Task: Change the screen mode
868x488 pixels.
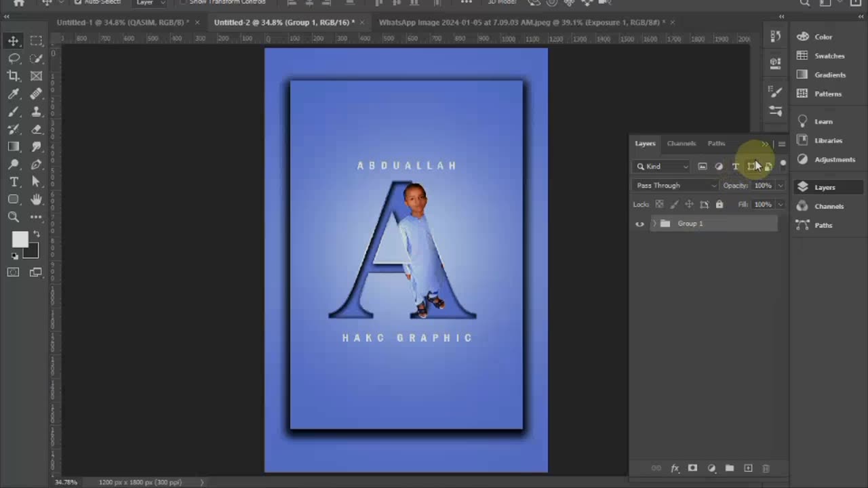Action: click(37, 272)
